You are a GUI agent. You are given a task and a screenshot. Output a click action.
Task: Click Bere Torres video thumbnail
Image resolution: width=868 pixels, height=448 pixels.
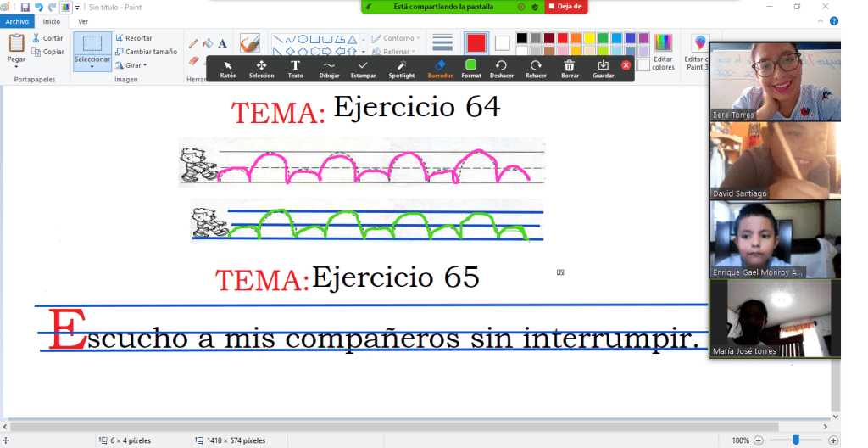tap(774, 81)
